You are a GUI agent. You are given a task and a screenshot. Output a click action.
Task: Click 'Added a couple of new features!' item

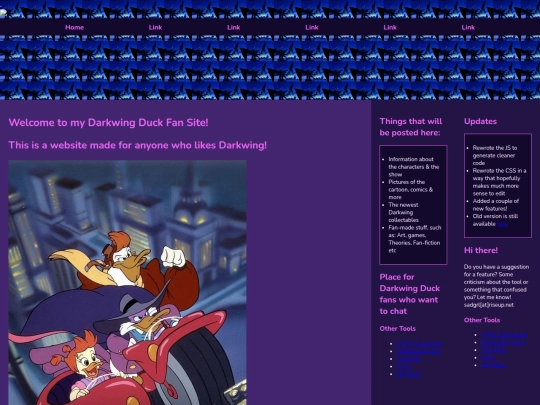click(496, 205)
